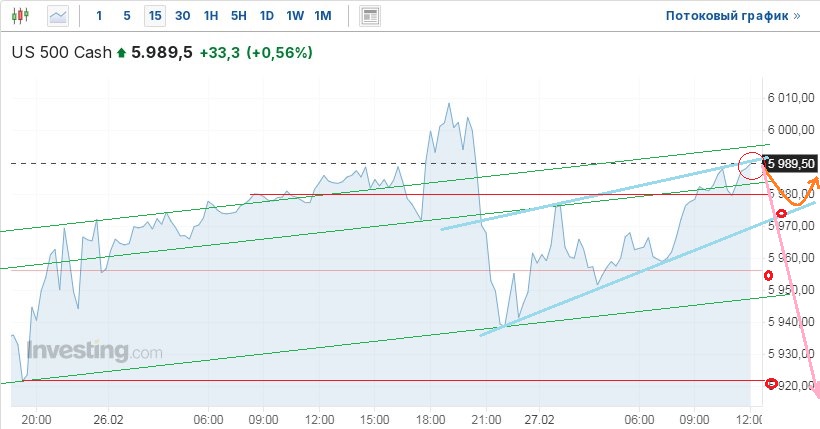Click red oval marker near 5 970 level

(781, 214)
